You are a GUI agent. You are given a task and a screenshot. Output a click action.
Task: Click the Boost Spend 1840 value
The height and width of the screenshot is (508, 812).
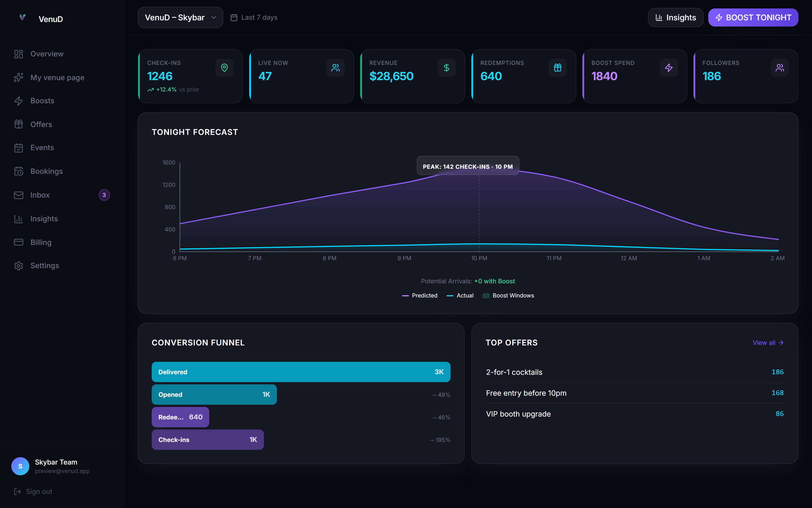[604, 76]
